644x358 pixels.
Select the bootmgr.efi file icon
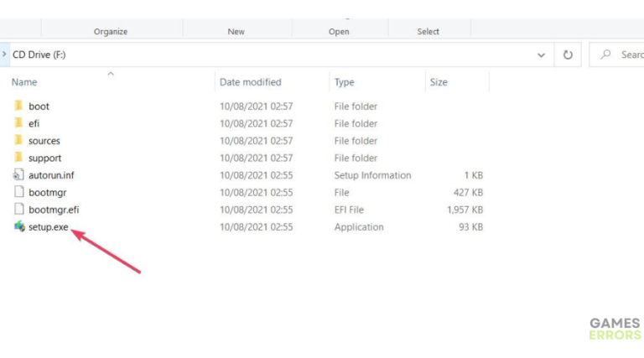click(19, 210)
